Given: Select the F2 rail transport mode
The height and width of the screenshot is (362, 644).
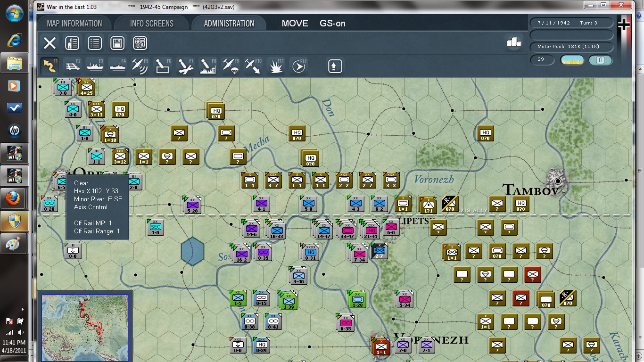Looking at the screenshot, I should (73, 66).
